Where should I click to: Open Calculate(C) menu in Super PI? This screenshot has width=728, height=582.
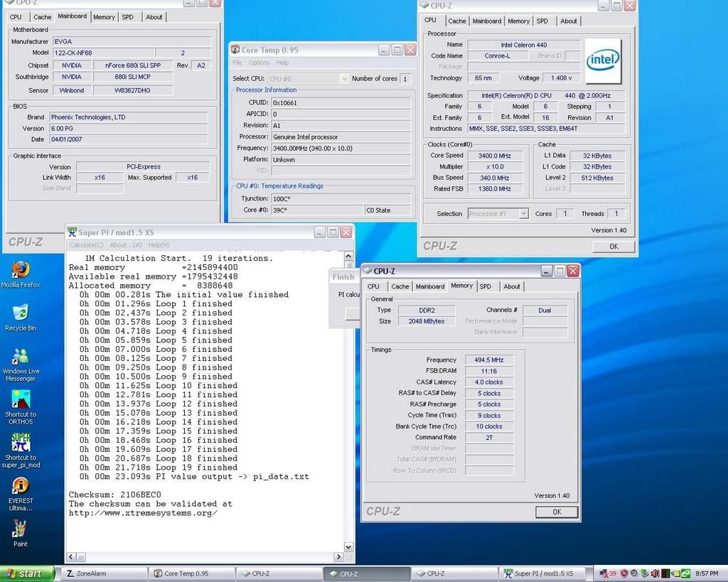point(86,244)
